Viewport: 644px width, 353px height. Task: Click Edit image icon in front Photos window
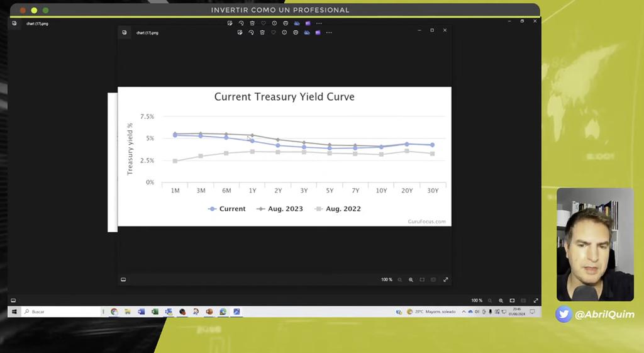click(240, 32)
